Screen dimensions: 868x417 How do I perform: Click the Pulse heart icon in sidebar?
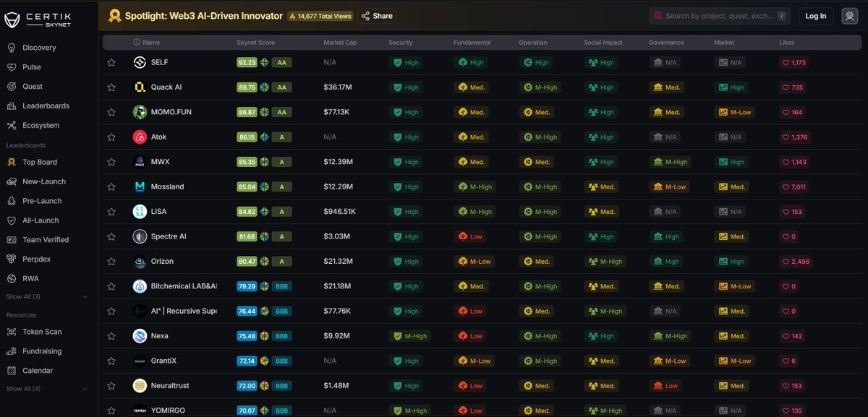[x=11, y=67]
